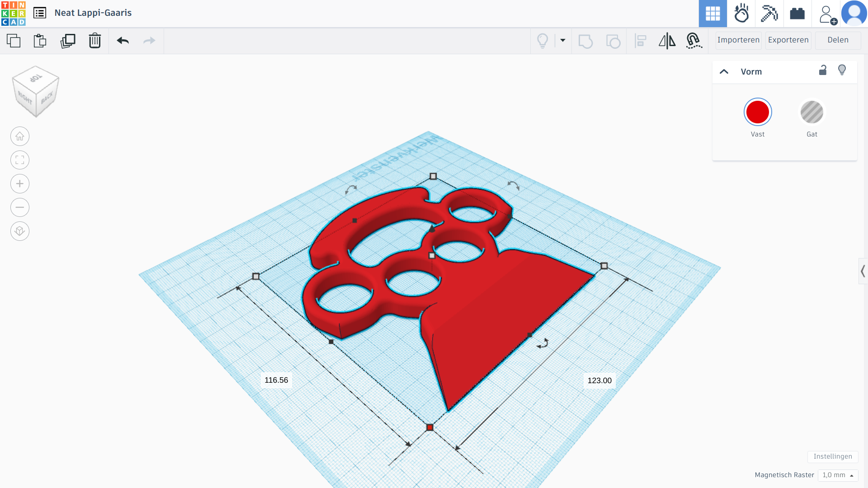Click the Ungroup icon

(x=613, y=41)
